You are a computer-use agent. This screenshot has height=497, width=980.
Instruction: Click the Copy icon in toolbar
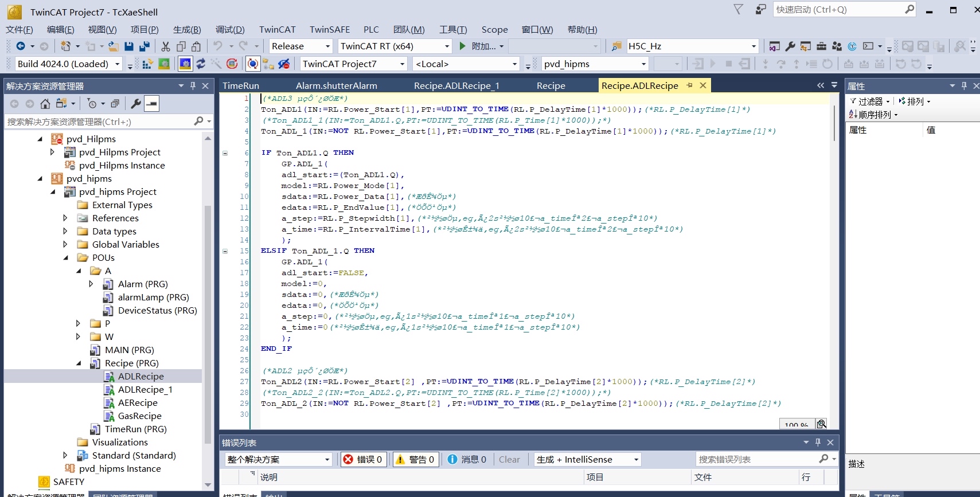tap(181, 46)
